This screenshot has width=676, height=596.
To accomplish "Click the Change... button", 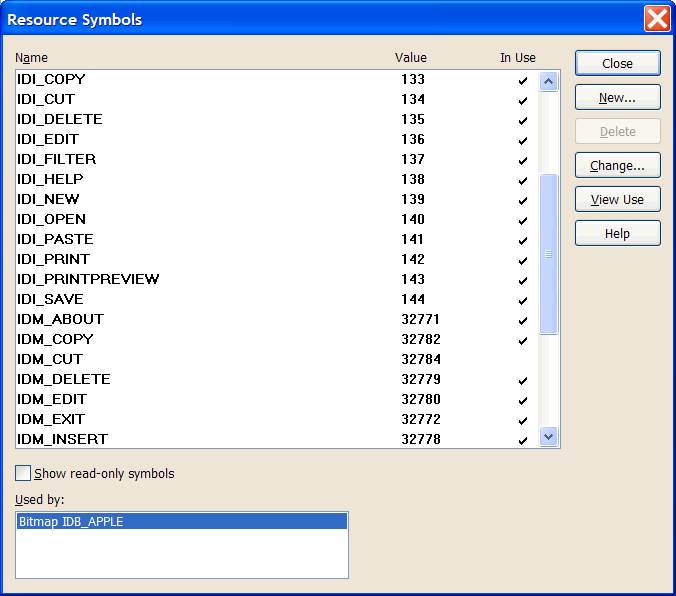I will (617, 165).
